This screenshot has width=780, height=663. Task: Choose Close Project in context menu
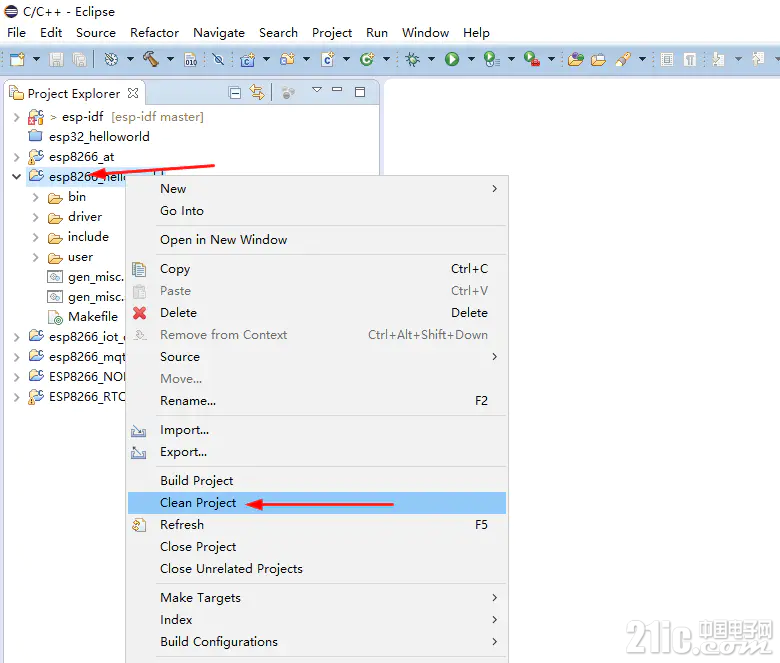point(317,547)
